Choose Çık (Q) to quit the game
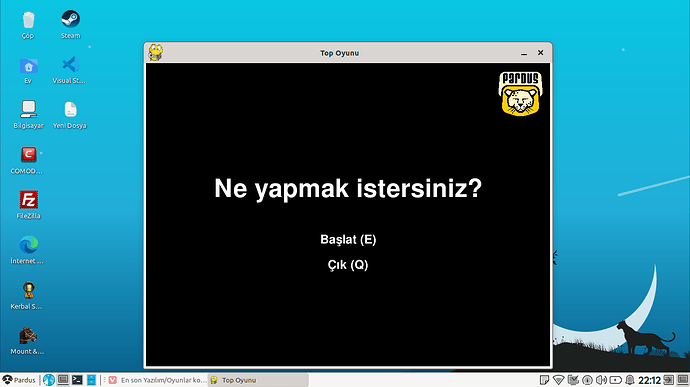This screenshot has width=690, height=387. click(348, 265)
